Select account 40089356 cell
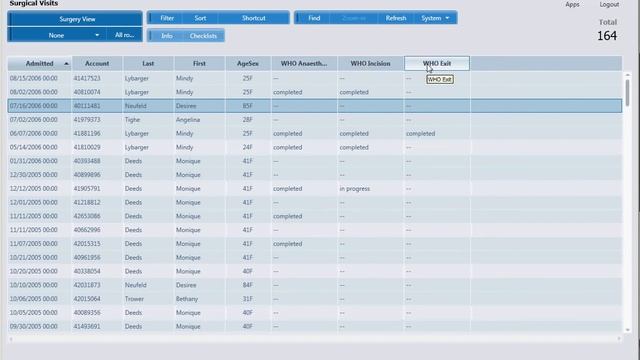The height and width of the screenshot is (360, 640). [x=97, y=312]
